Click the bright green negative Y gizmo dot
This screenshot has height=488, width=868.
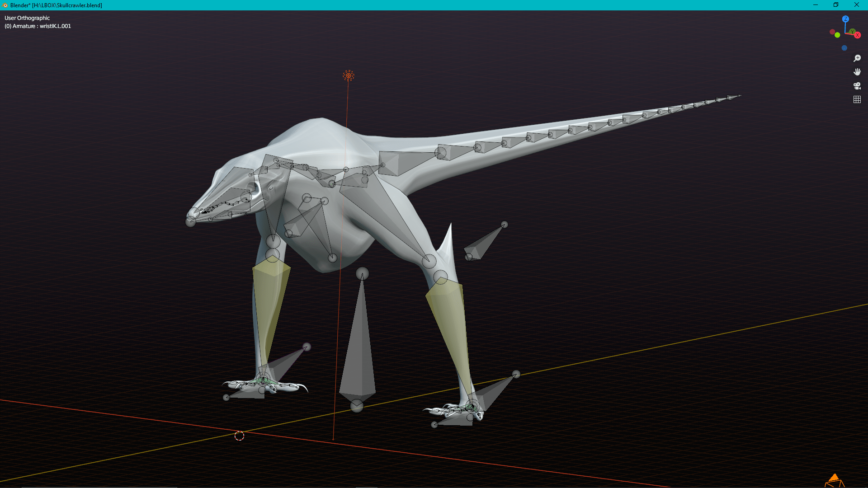(837, 35)
